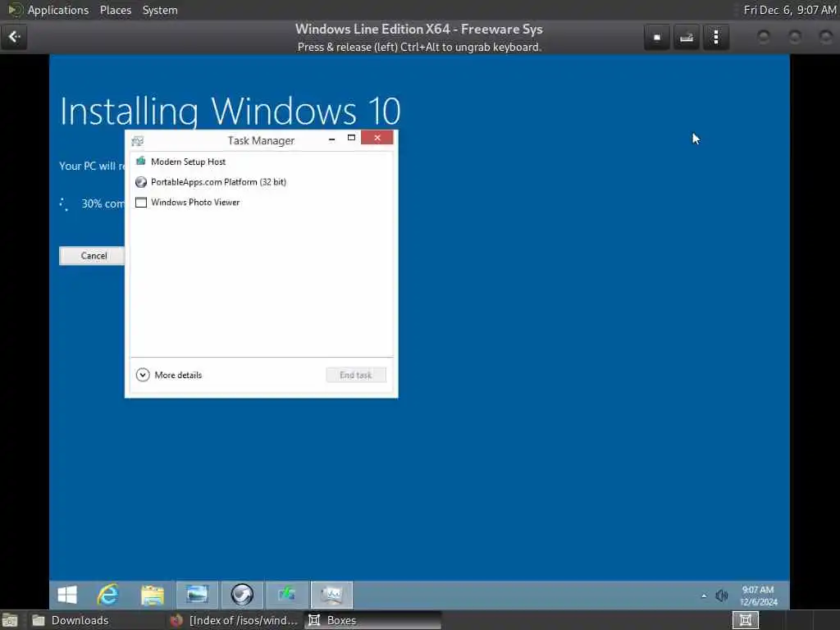
Task: Click the workspace switcher icon in bottom panel
Action: point(745,620)
